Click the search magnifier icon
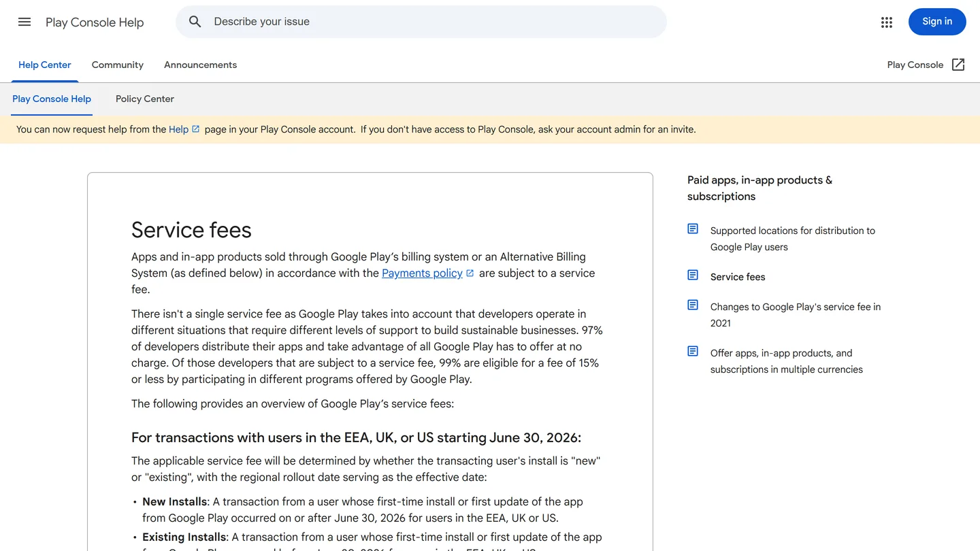Image resolution: width=980 pixels, height=551 pixels. (x=195, y=22)
